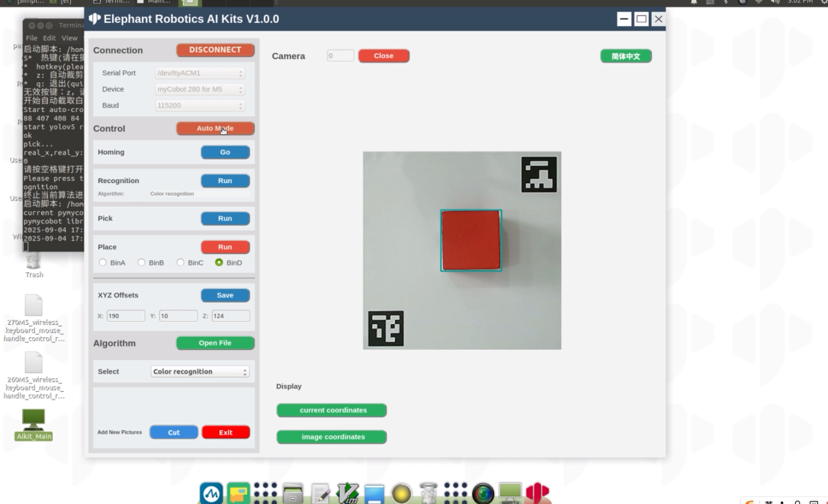The width and height of the screenshot is (828, 504).
Task: Open the File menu in Terminal
Action: click(x=31, y=38)
